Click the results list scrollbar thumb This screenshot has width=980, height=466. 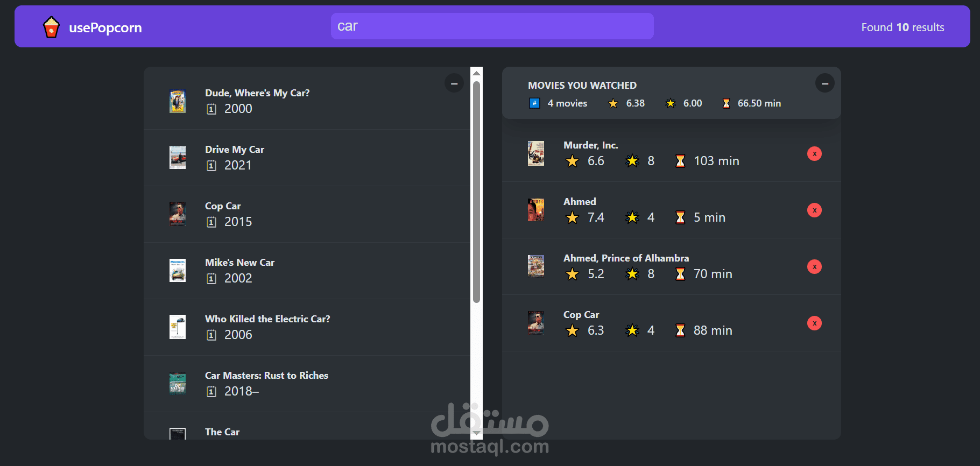click(476, 192)
